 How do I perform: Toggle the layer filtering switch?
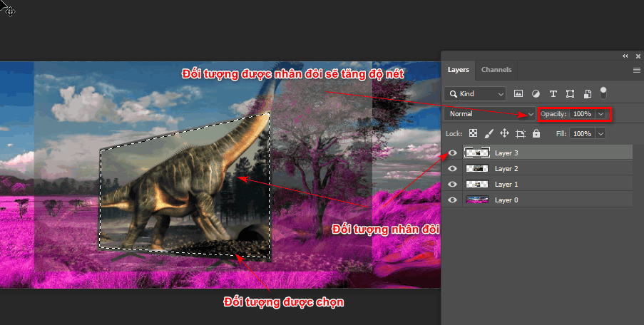(603, 93)
